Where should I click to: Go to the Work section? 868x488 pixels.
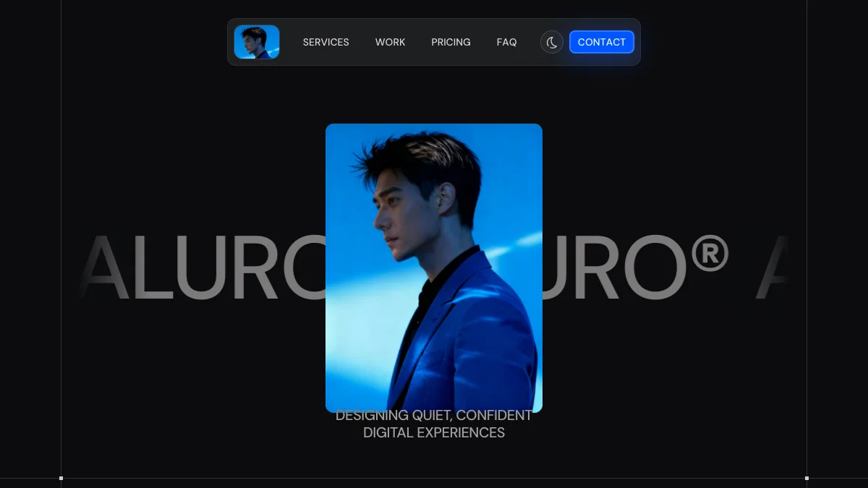point(391,42)
